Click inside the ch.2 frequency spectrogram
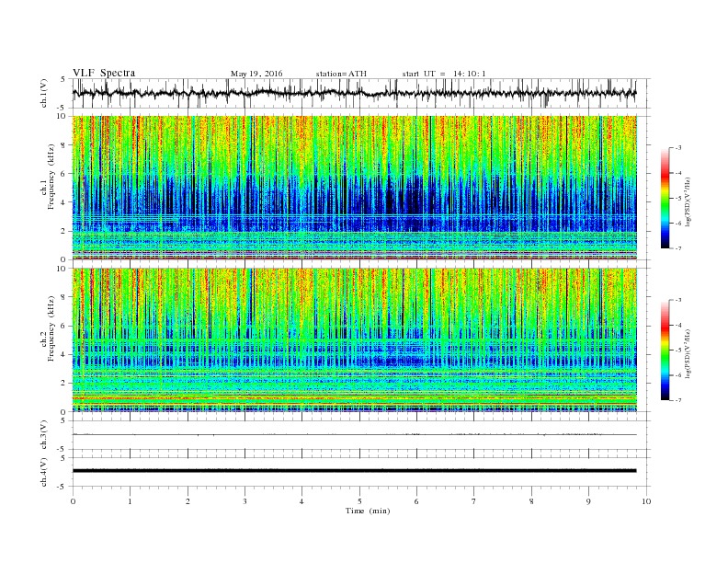 point(355,339)
